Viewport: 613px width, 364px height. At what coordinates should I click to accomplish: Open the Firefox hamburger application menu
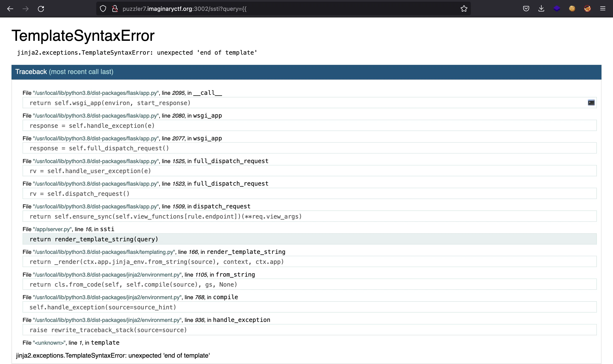click(x=603, y=9)
